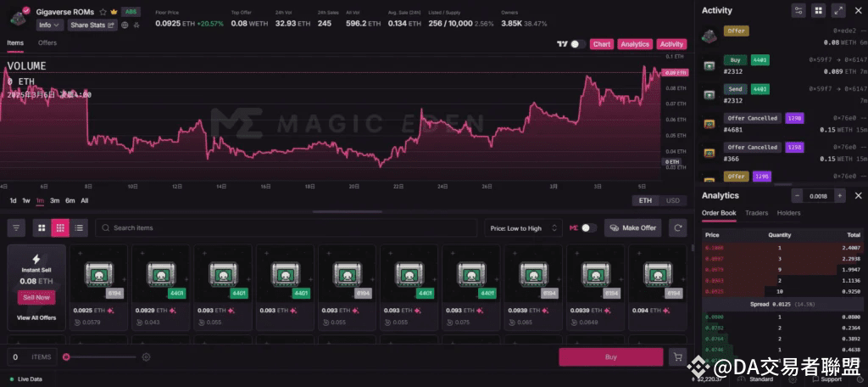Refresh the item listings

coord(677,228)
